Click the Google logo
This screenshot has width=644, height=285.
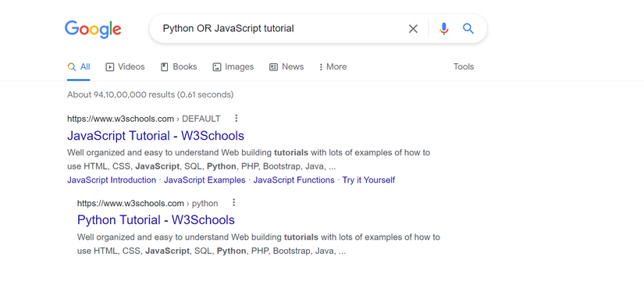(x=93, y=29)
